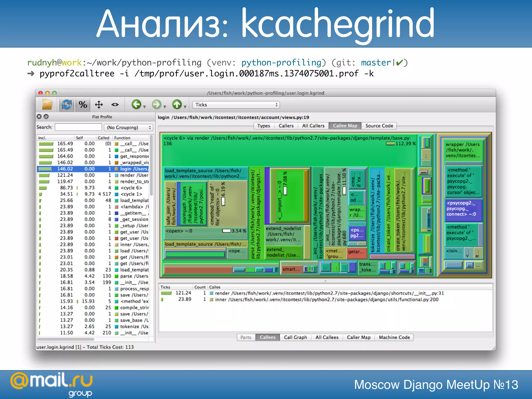Select the highlighted login /Users row
The height and width of the screenshot is (399, 532).
(93, 169)
